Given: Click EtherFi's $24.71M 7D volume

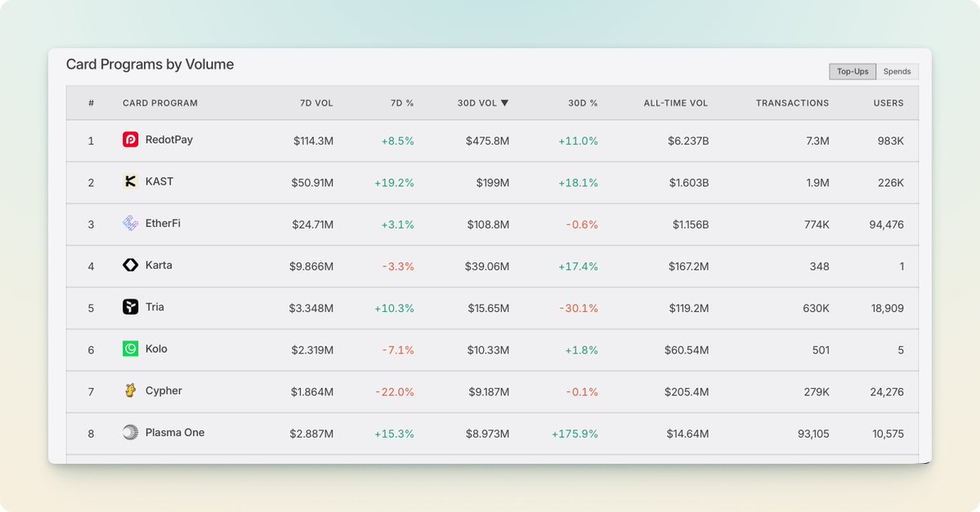Looking at the screenshot, I should click(x=312, y=225).
